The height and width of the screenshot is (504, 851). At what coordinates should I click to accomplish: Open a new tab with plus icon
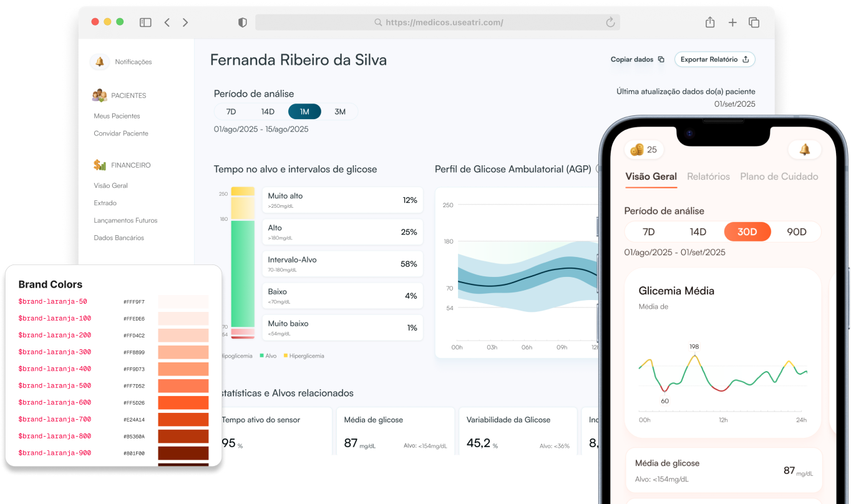click(x=732, y=22)
